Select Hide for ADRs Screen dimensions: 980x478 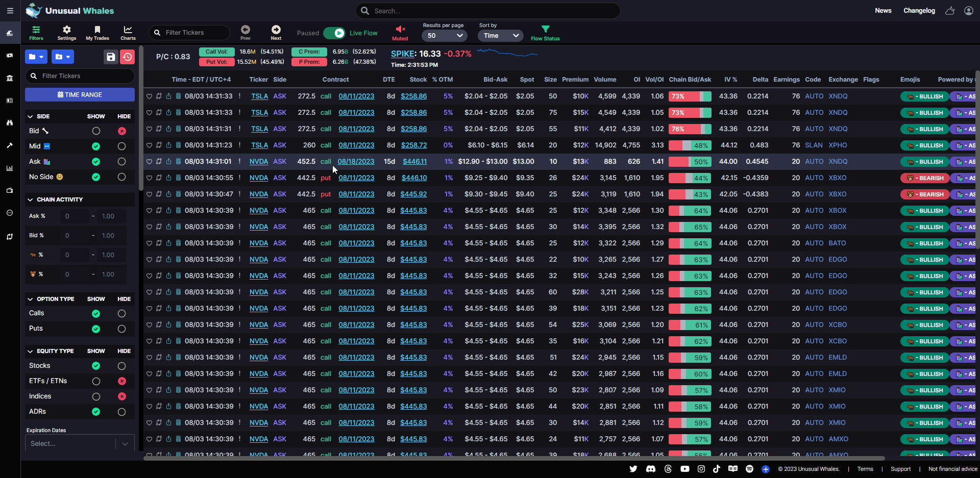121,412
